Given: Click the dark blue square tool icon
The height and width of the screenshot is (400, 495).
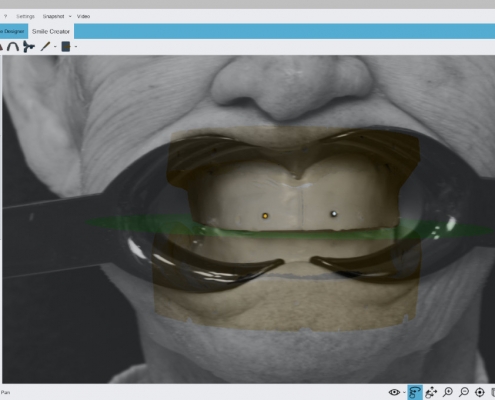Looking at the screenshot, I should click(x=66, y=47).
